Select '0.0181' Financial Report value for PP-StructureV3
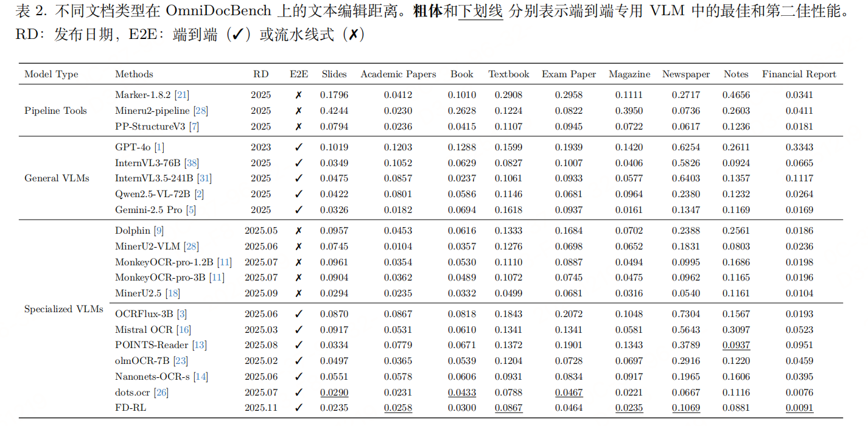Viewport: 868px width, 426px height. 799,127
